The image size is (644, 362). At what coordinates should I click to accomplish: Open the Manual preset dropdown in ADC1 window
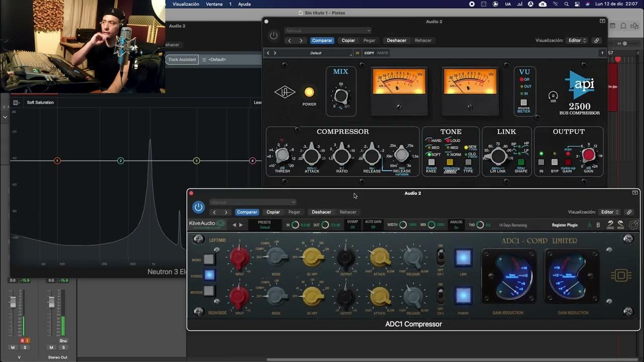(253, 202)
